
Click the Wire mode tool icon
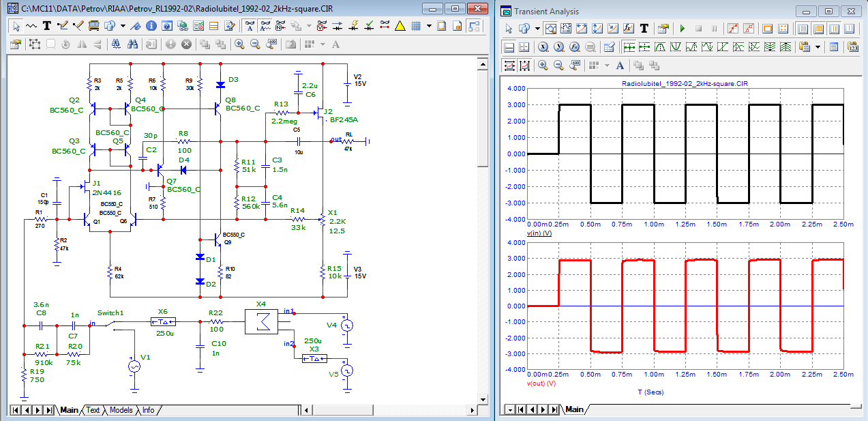click(63, 26)
